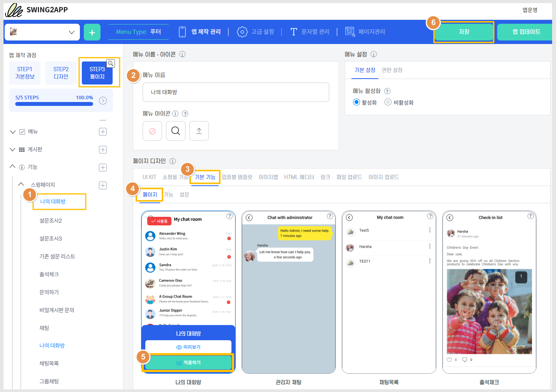Viewport: 556px width, 392px height.
Task: Select the 비활성화 radio button
Action: click(388, 102)
